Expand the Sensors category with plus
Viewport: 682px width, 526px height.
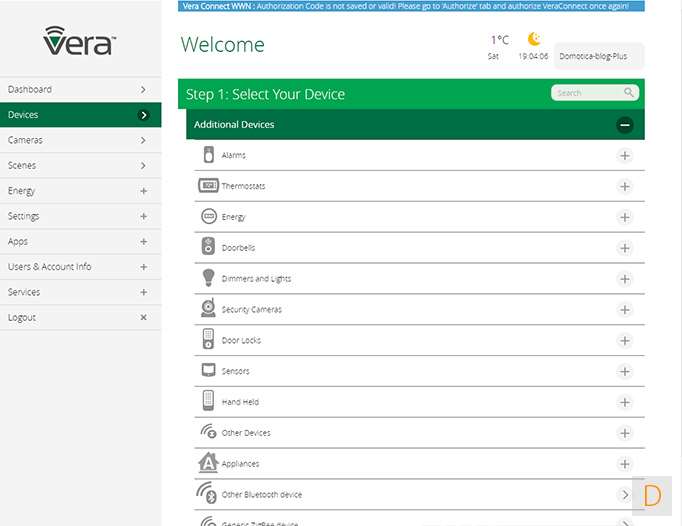[625, 371]
